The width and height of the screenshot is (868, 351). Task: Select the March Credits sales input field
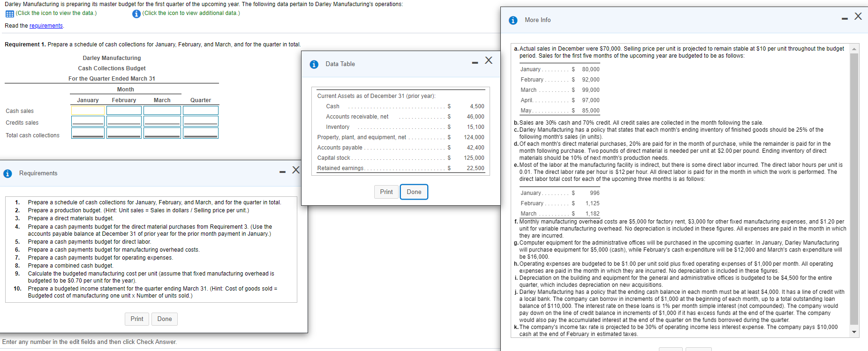pos(162,121)
